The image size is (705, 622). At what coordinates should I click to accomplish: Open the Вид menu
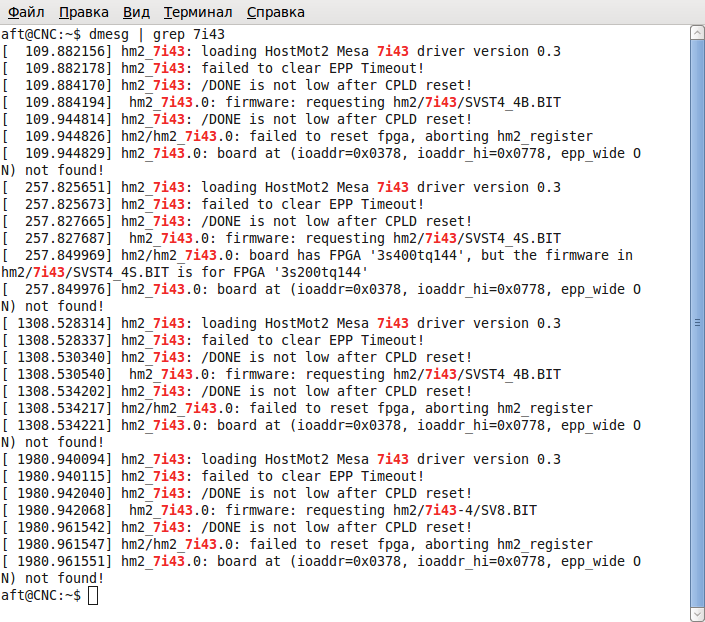(136, 12)
